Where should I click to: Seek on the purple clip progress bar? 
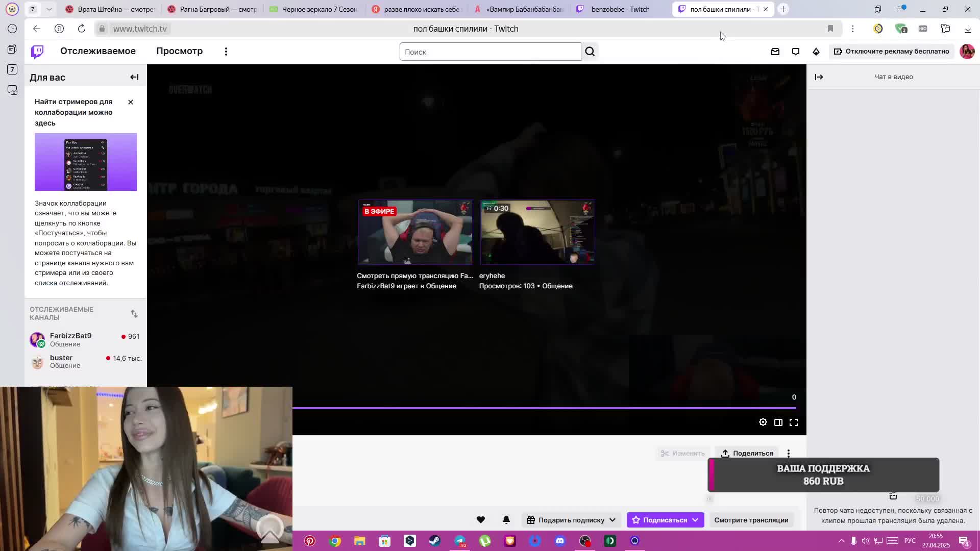544,408
